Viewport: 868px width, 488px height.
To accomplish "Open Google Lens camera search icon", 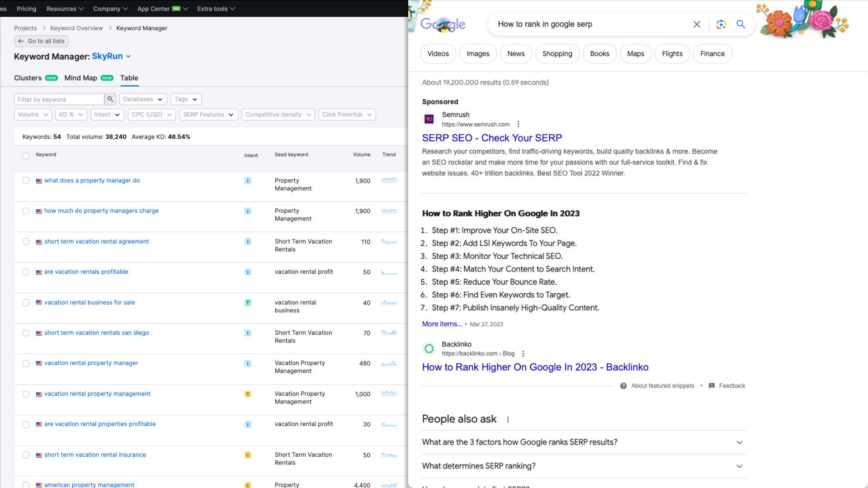I will (721, 24).
